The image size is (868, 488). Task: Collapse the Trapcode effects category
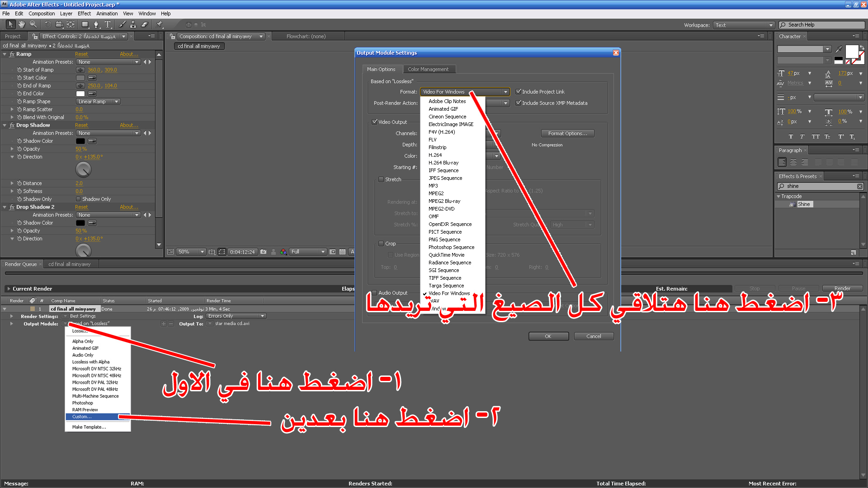pos(778,196)
